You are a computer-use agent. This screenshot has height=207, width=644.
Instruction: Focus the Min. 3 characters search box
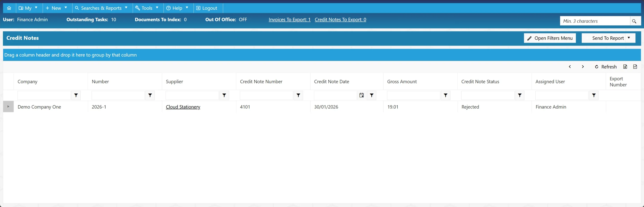(x=595, y=21)
